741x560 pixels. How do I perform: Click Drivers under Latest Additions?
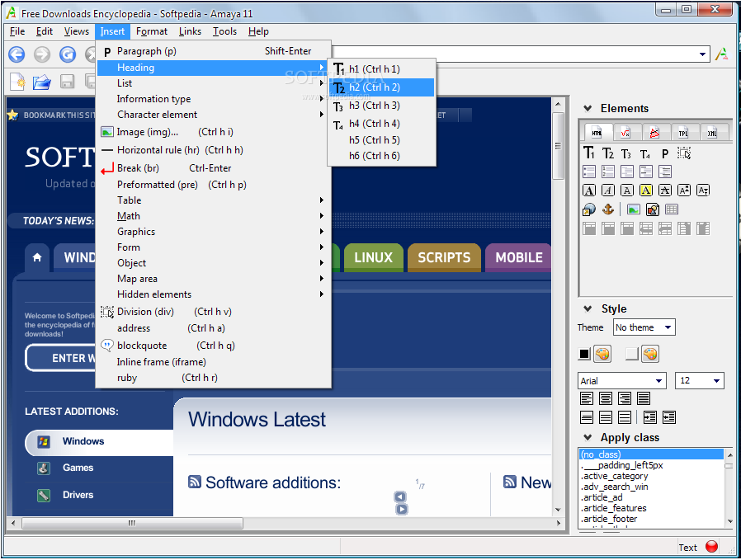pyautogui.click(x=78, y=495)
